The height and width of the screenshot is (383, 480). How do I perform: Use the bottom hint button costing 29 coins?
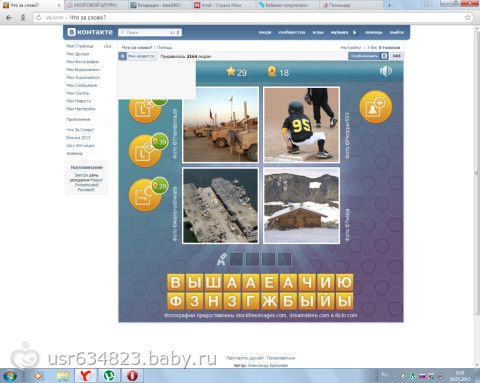click(145, 195)
